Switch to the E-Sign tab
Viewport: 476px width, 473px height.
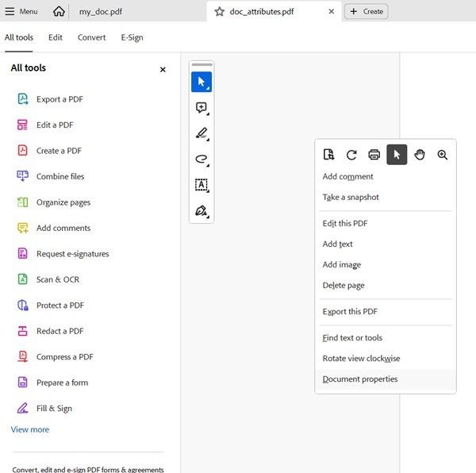tap(132, 37)
